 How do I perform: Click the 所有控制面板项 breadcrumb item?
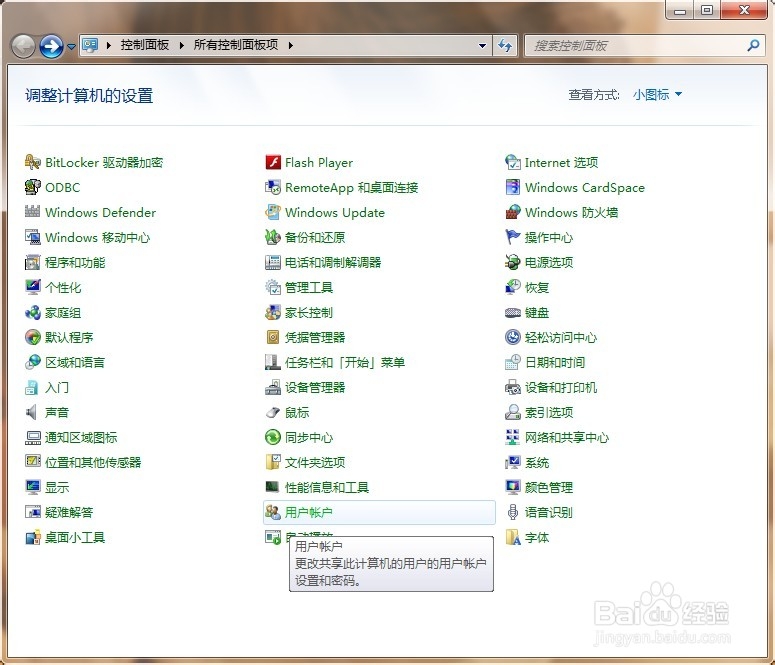(236, 45)
